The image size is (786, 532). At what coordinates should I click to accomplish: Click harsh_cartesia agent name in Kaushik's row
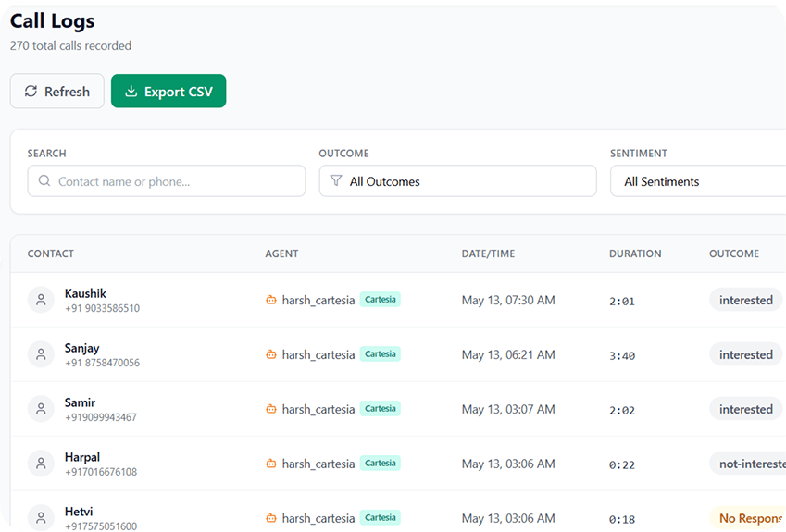tap(318, 300)
